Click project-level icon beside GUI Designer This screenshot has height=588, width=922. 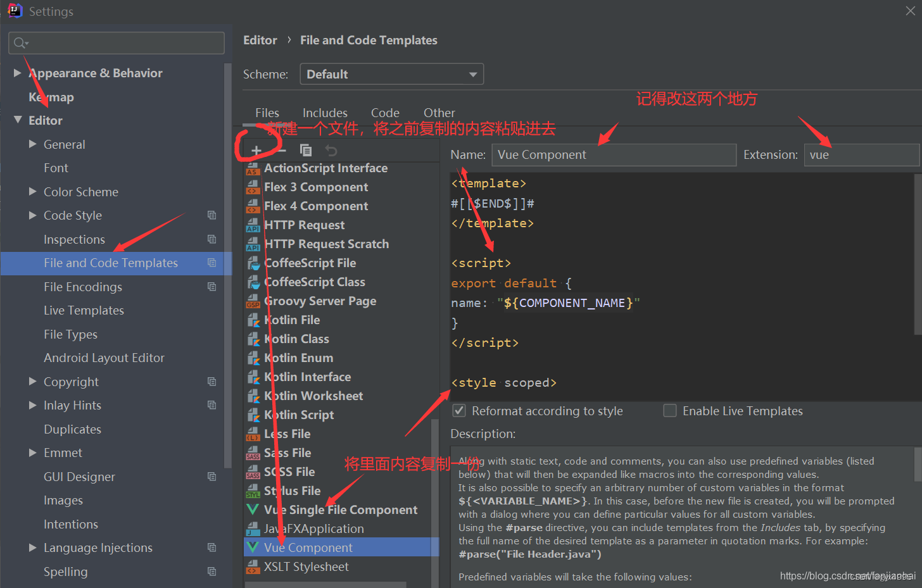click(x=212, y=477)
